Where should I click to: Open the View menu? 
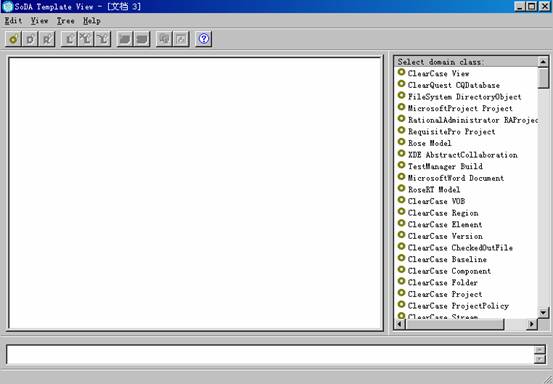[39, 21]
